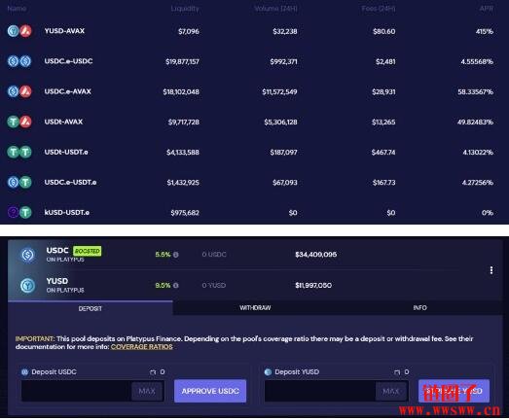
Task: Click the wallet balance icon above USDC input
Action: pos(153,372)
